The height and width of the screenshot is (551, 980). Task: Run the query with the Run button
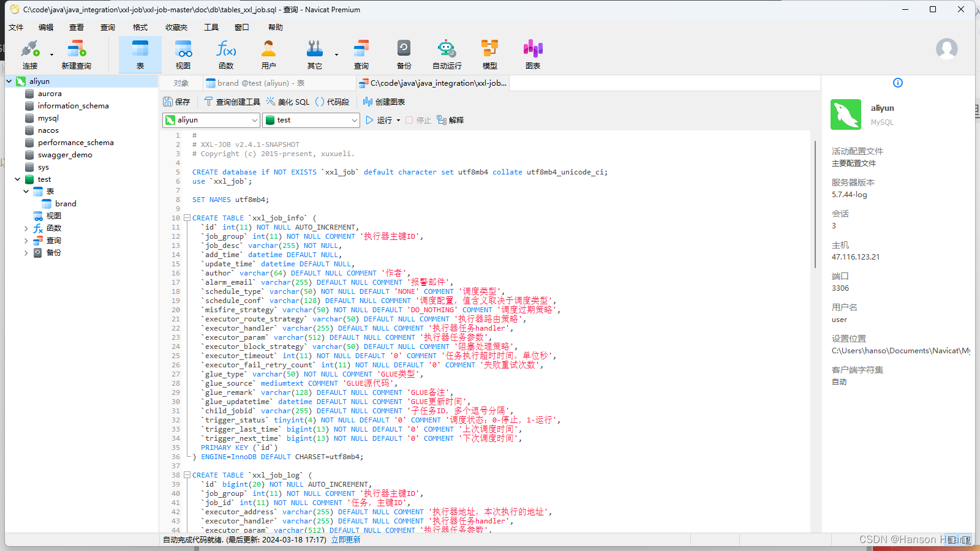[x=379, y=120]
